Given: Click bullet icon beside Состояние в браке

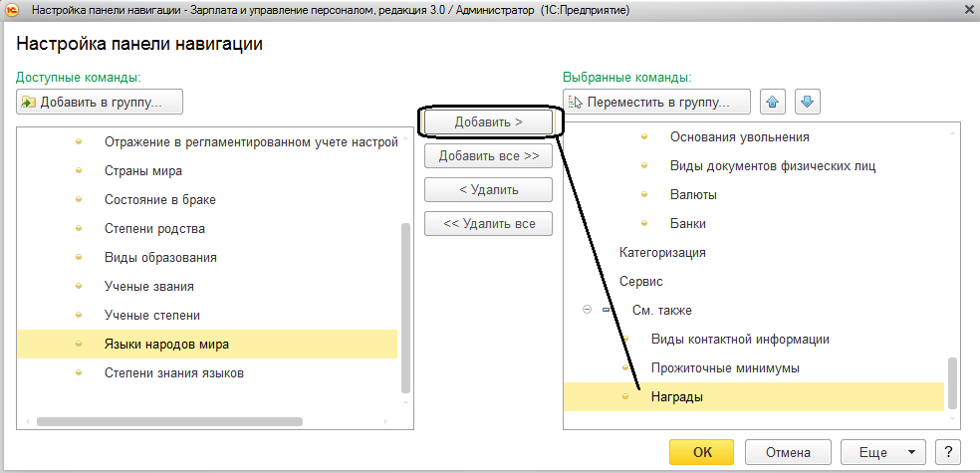Looking at the screenshot, I should pyautogui.click(x=79, y=199).
